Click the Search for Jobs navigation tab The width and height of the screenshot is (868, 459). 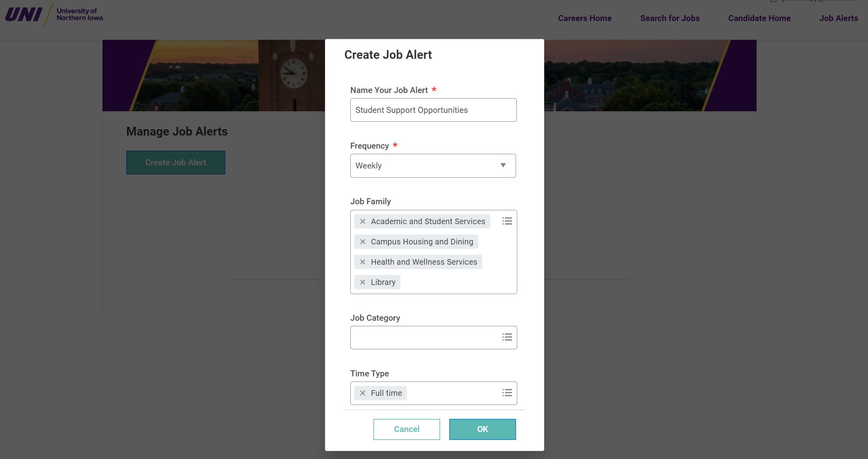(x=670, y=18)
